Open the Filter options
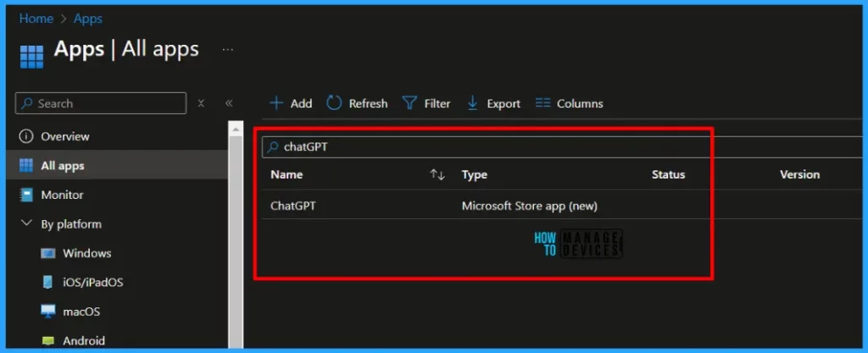This screenshot has height=353, width=868. click(x=426, y=103)
